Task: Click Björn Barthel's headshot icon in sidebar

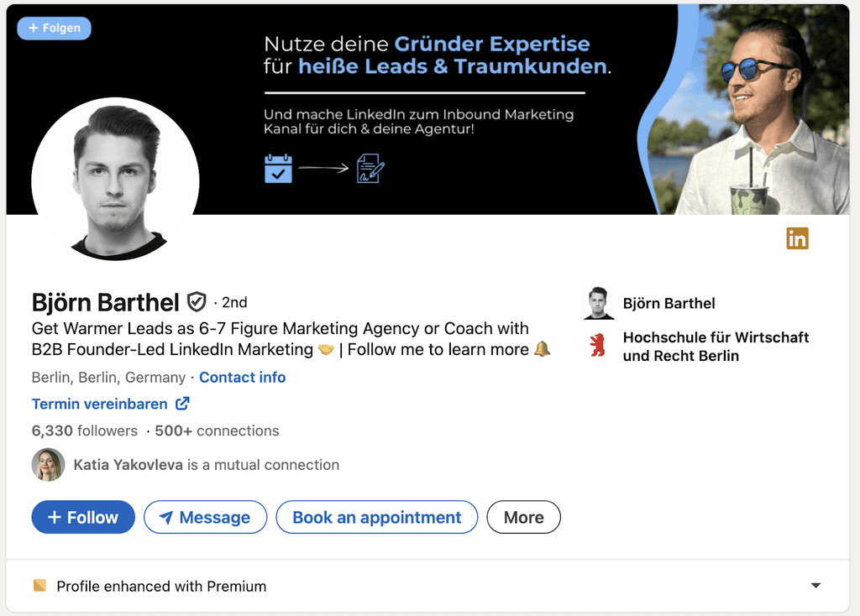Action: pyautogui.click(x=597, y=303)
